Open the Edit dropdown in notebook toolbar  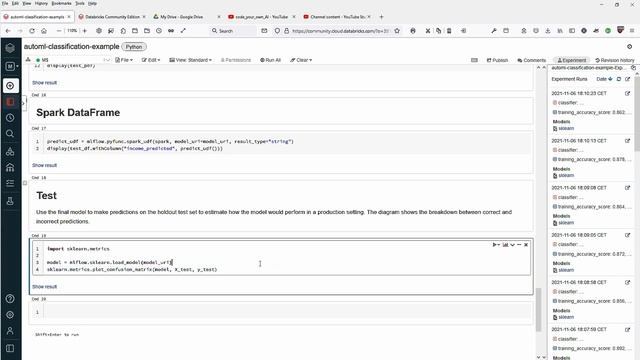(x=151, y=60)
